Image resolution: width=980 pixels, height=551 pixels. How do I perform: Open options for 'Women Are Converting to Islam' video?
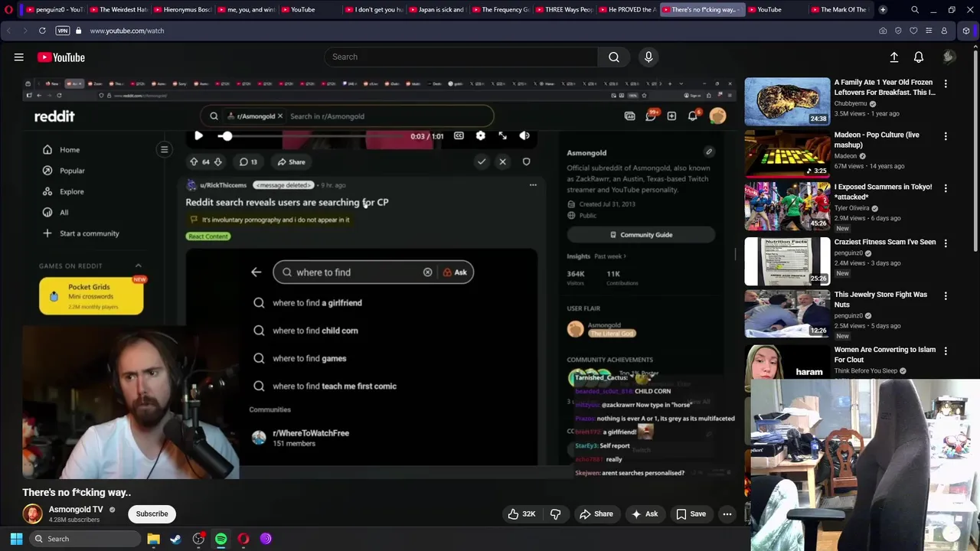[x=946, y=351]
